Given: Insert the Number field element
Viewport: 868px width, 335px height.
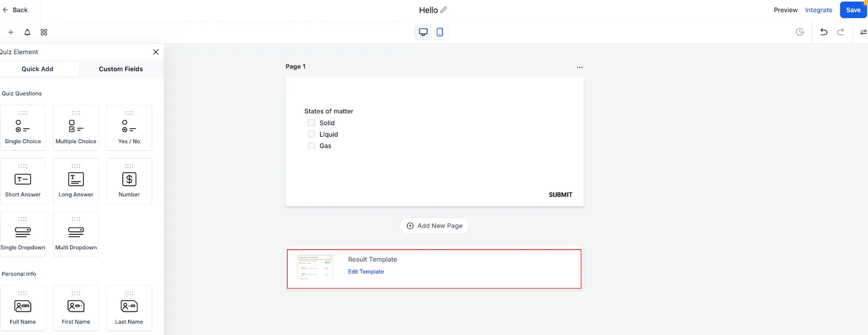Looking at the screenshot, I should (129, 181).
